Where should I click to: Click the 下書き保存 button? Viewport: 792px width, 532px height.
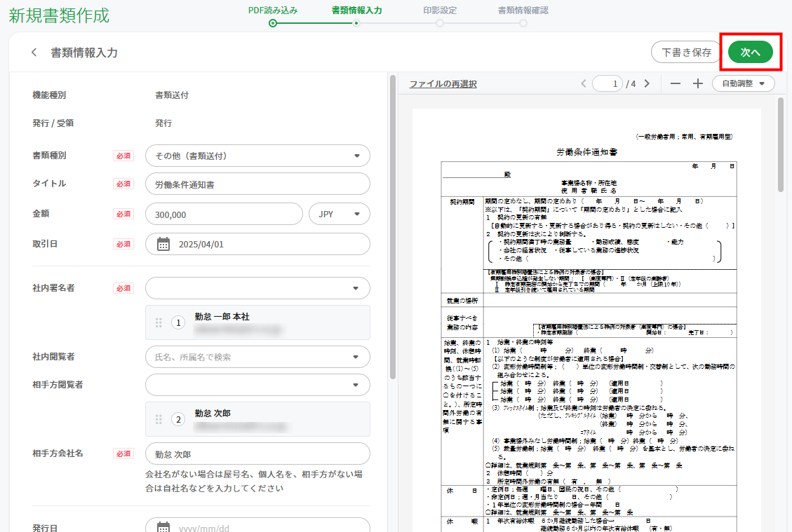pos(687,52)
